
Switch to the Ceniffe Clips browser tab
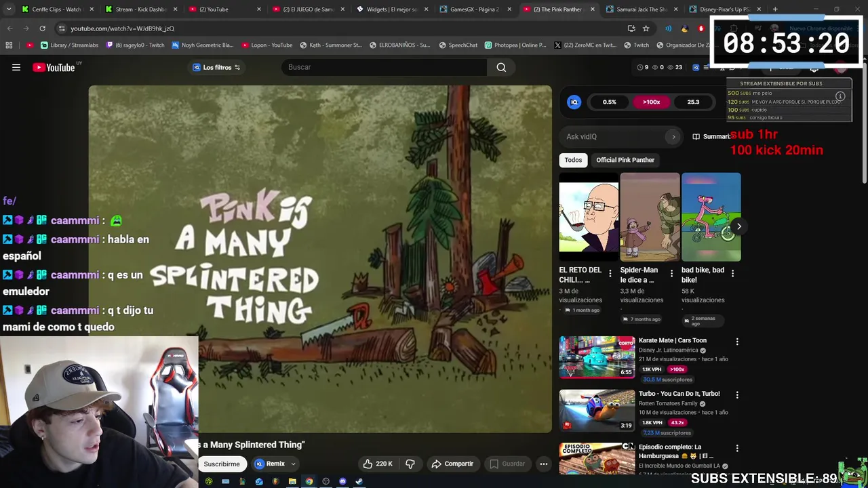(x=57, y=9)
